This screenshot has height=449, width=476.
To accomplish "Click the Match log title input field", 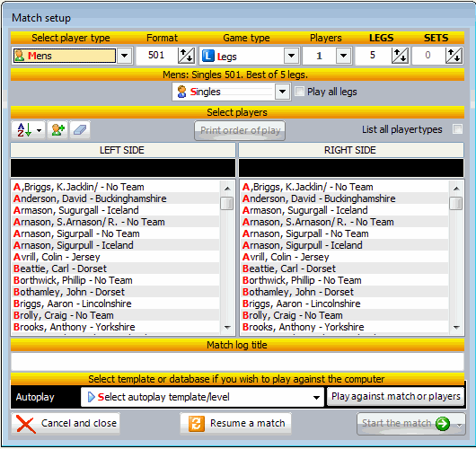I will (x=237, y=362).
